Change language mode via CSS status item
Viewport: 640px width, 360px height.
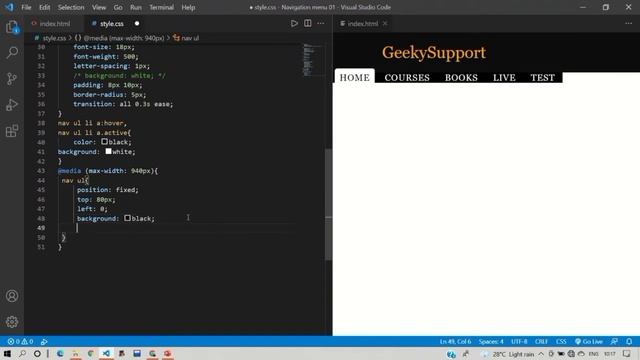click(x=561, y=341)
